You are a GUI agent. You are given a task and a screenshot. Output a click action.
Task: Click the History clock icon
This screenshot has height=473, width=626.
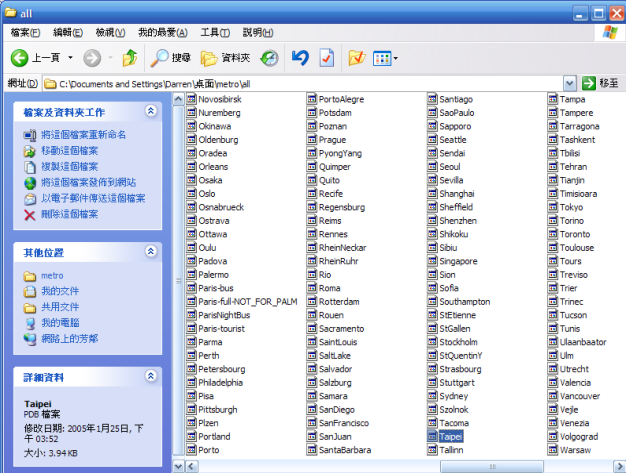click(x=269, y=58)
